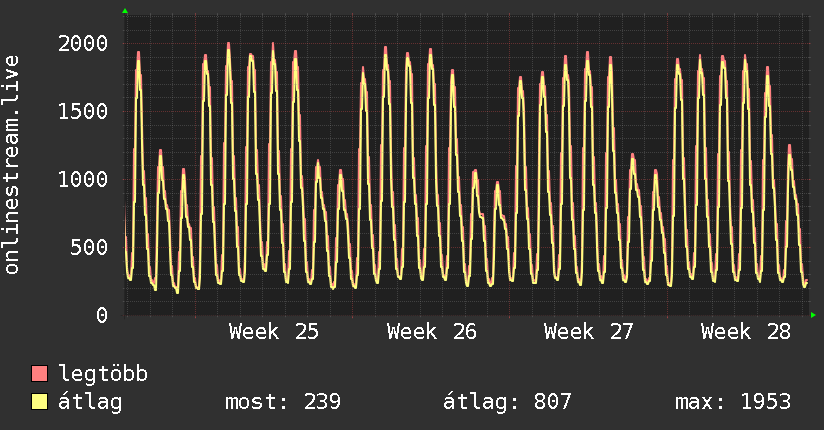The width and height of the screenshot is (824, 430).
Task: Click the 0 y-axis label
Action: pyautogui.click(x=102, y=315)
